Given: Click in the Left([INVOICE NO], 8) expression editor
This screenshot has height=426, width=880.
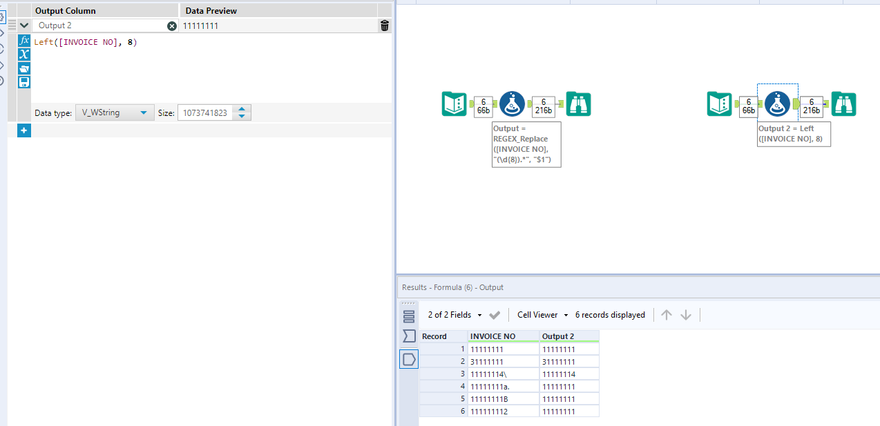Looking at the screenshot, I should point(212,67).
